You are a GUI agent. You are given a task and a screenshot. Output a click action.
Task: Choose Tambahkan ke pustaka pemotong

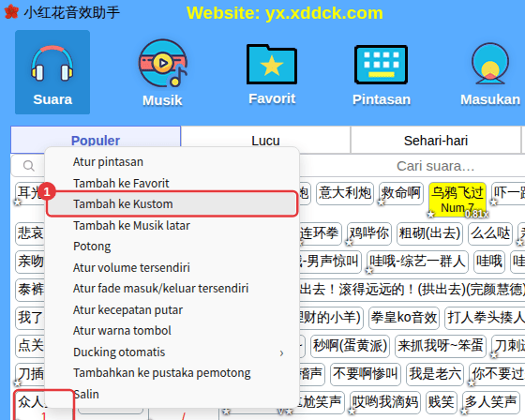click(x=172, y=373)
